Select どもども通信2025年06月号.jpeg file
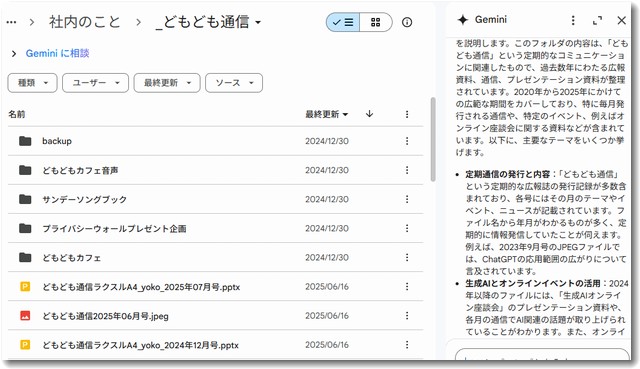 pyautogui.click(x=105, y=316)
